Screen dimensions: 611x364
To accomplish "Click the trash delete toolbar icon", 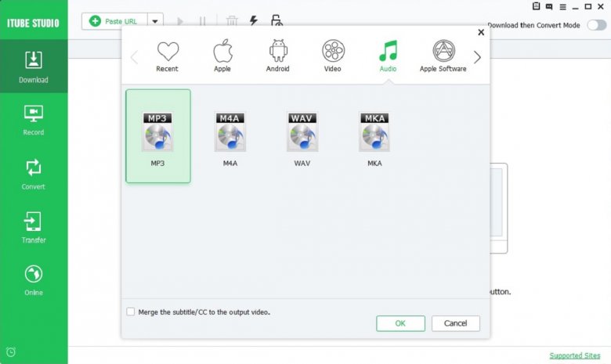I will click(x=232, y=20).
